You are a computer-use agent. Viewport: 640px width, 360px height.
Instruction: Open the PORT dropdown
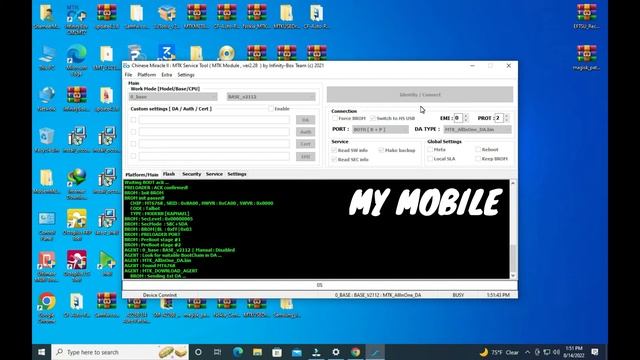tap(380, 129)
